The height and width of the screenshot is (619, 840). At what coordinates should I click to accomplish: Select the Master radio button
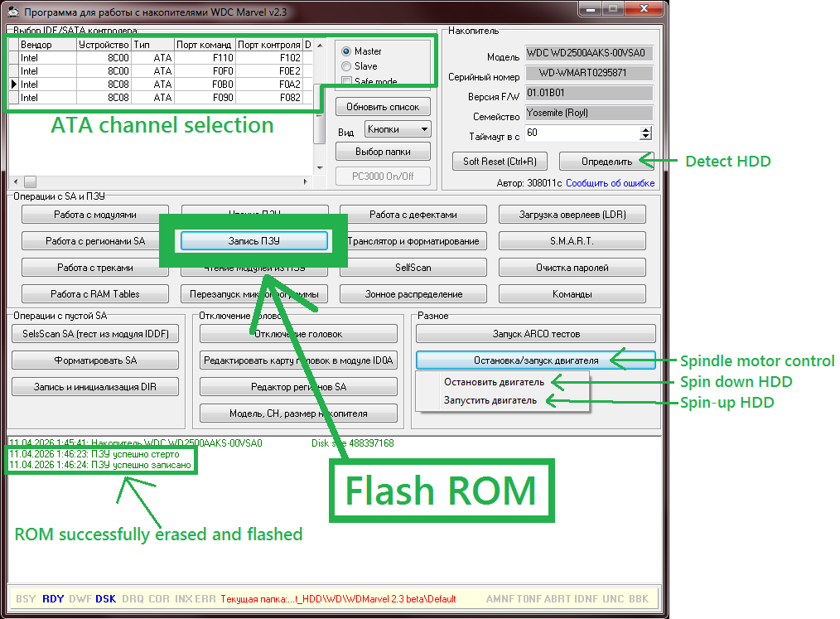pyautogui.click(x=346, y=51)
